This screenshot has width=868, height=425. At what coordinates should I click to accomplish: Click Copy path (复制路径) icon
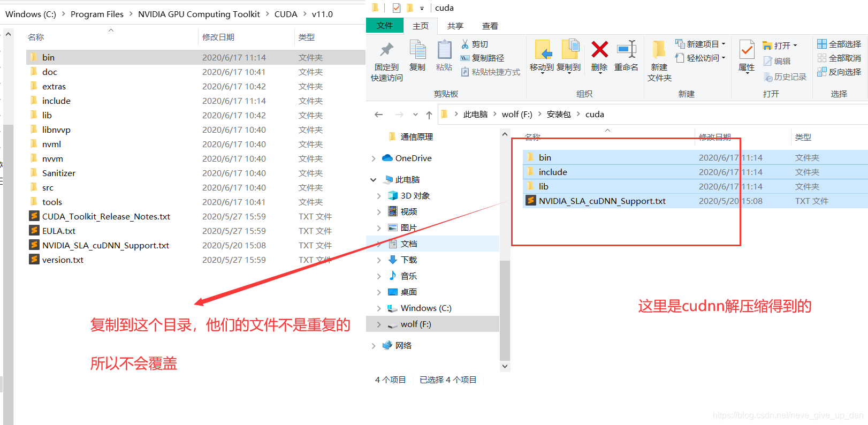tap(465, 58)
